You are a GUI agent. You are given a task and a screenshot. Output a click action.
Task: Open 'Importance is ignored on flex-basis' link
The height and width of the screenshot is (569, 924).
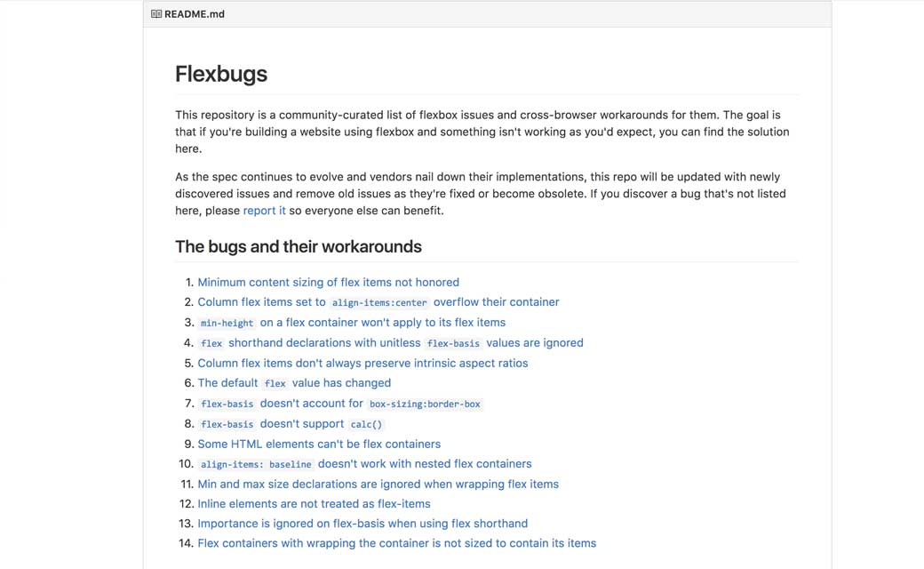(x=362, y=524)
